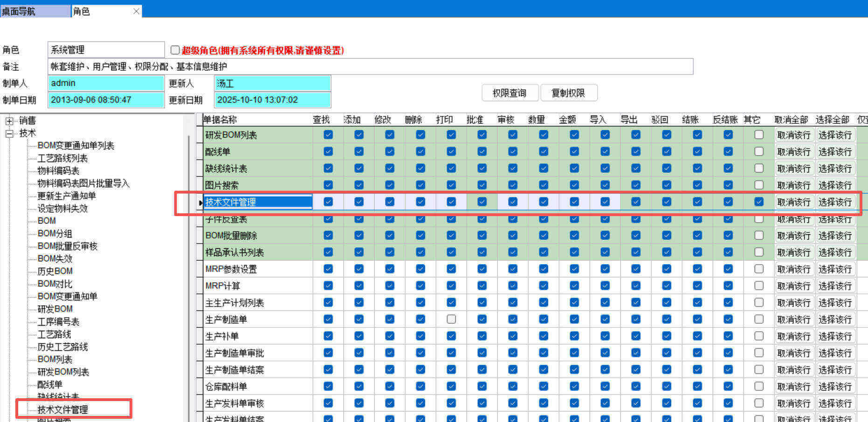This screenshot has width=868, height=422.
Task: Check the 打印 box for 生产制造单
Action: coord(451,320)
